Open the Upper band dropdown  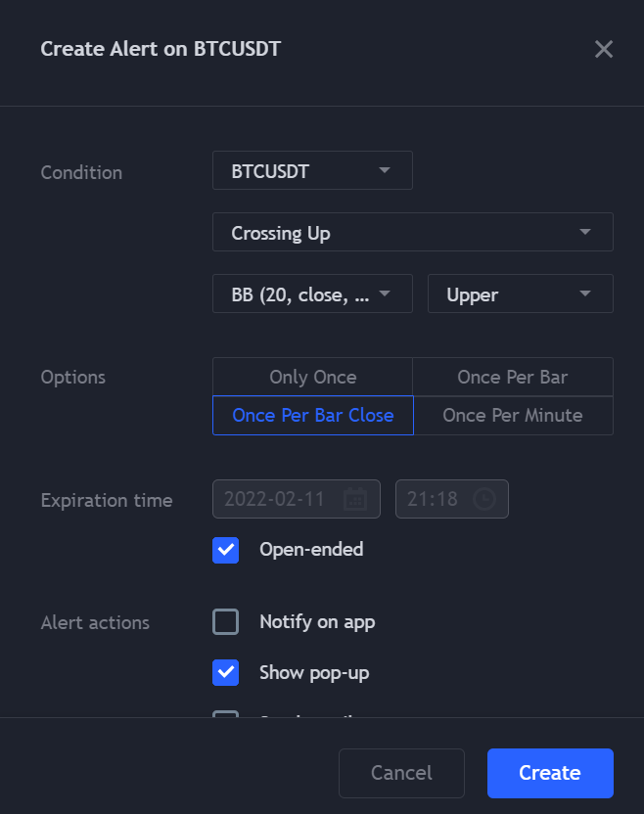(520, 294)
